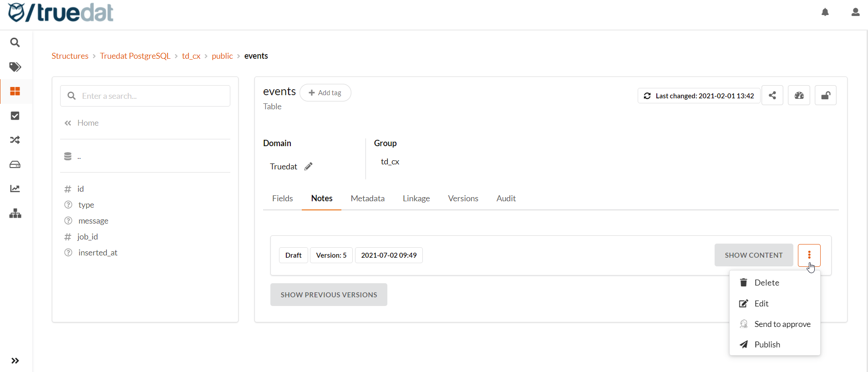
Task: Select Publish from the dropdown menu
Action: 767,345
